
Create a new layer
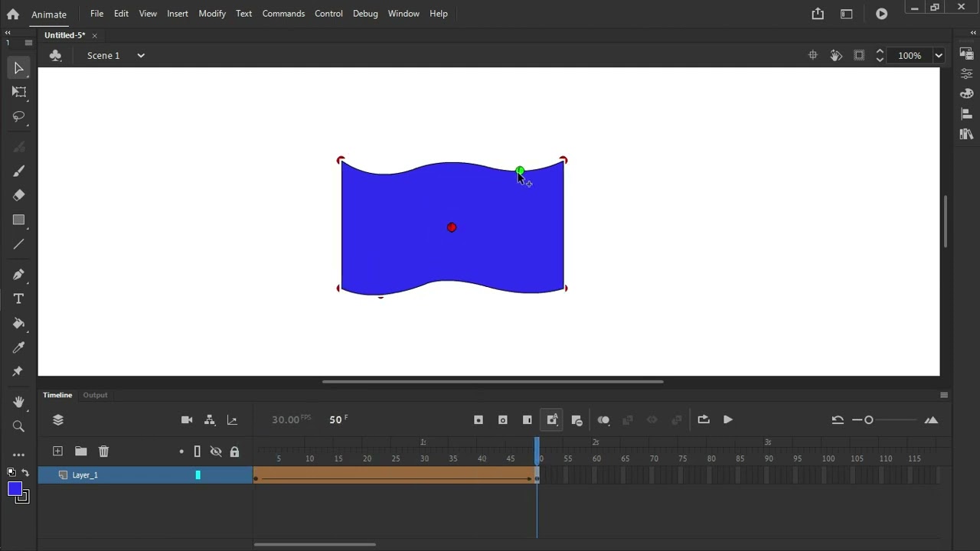[x=57, y=452]
